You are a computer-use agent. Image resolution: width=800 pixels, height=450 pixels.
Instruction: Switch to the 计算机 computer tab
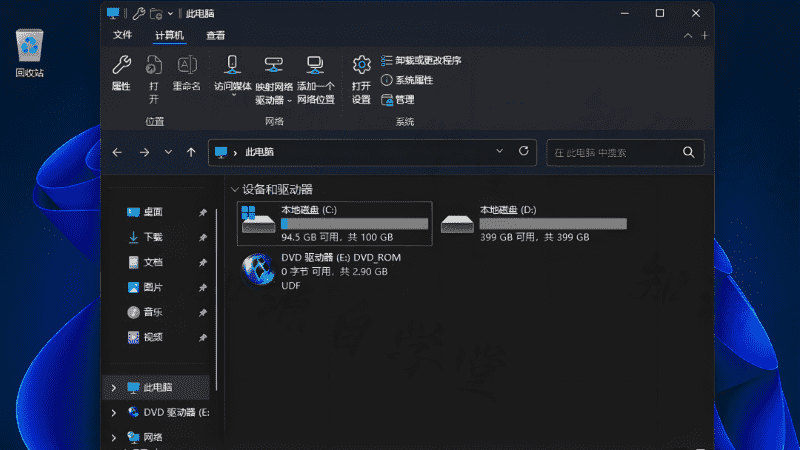tap(169, 35)
